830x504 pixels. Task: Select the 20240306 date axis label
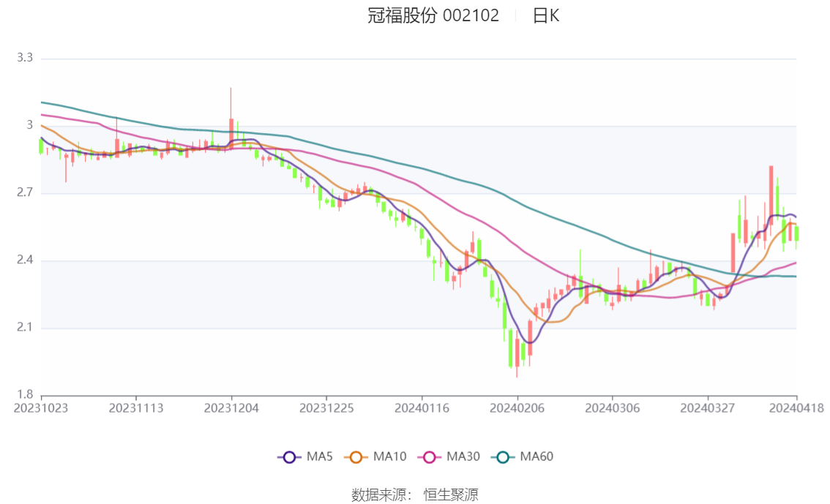tap(613, 408)
